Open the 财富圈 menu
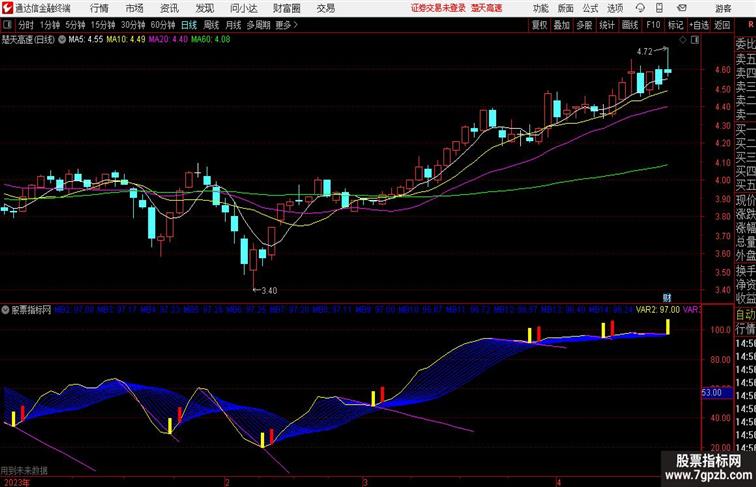Viewport: 756px width, 487px height. 287,8
